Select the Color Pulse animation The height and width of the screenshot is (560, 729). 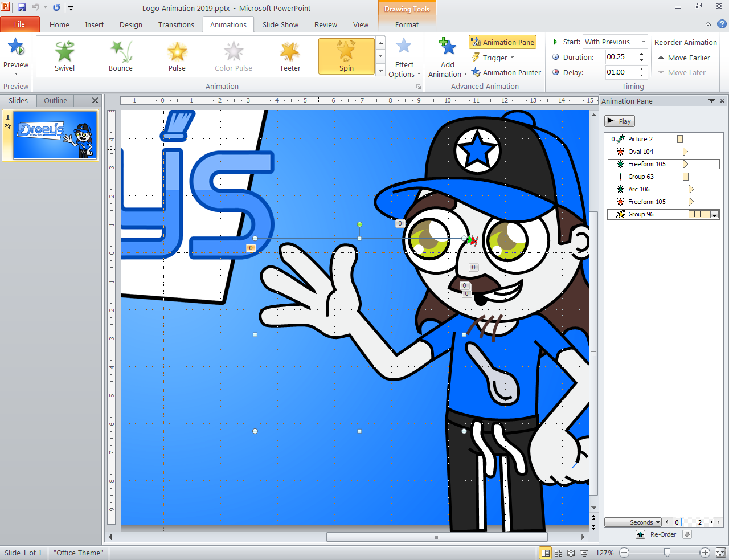coord(234,56)
